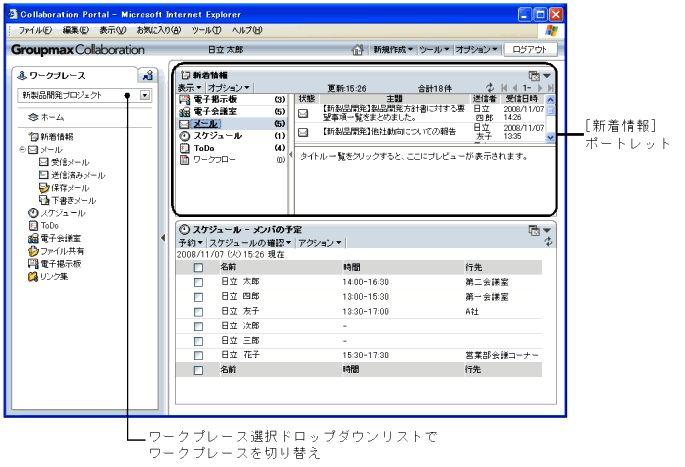Image resolution: width=685 pixels, height=467 pixels.
Task: Open the ツール dropdown in header
Action: [434, 50]
